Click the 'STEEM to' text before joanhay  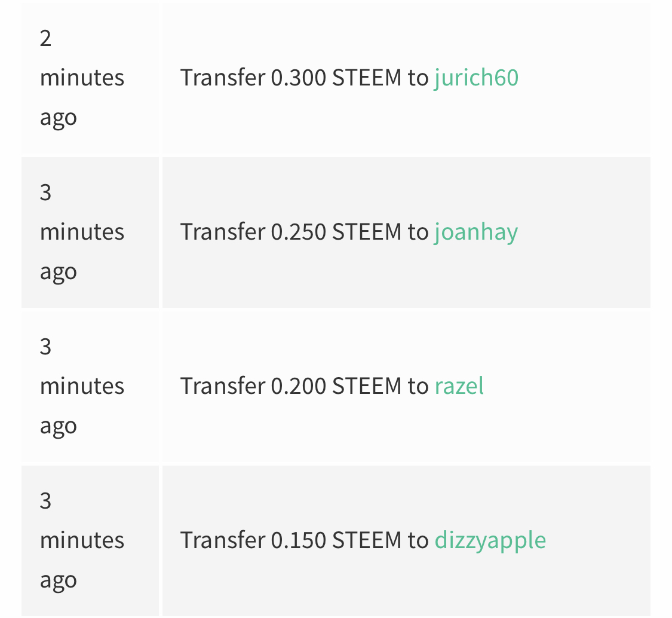coord(380,232)
